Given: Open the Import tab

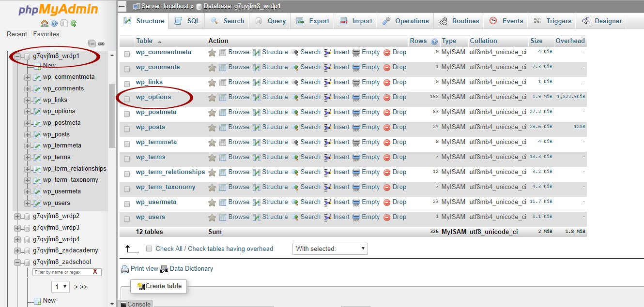Looking at the screenshot, I should tap(356, 21).
